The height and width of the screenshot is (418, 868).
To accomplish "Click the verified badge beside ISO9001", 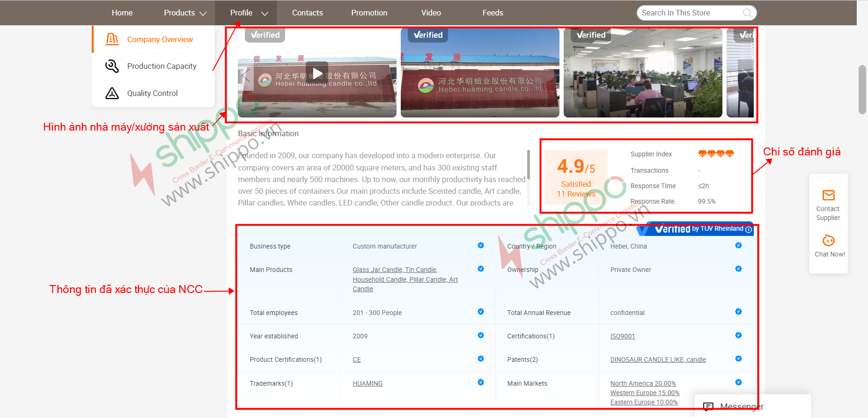I will click(738, 335).
